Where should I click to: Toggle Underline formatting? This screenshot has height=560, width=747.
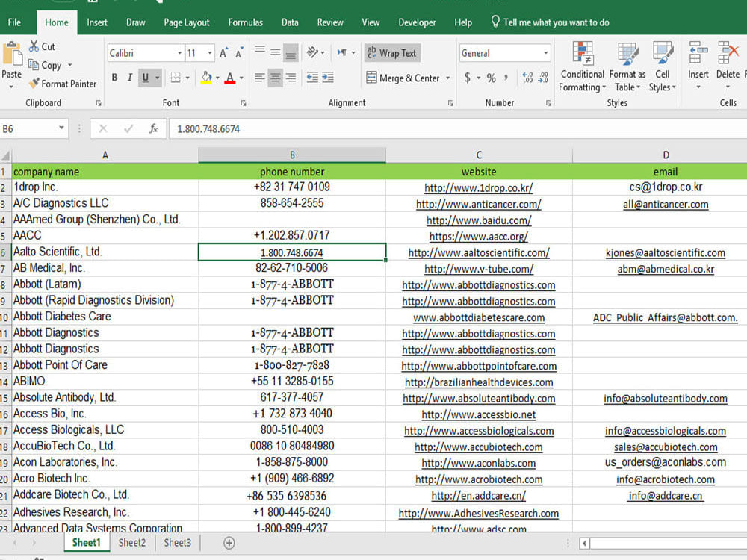coord(146,78)
